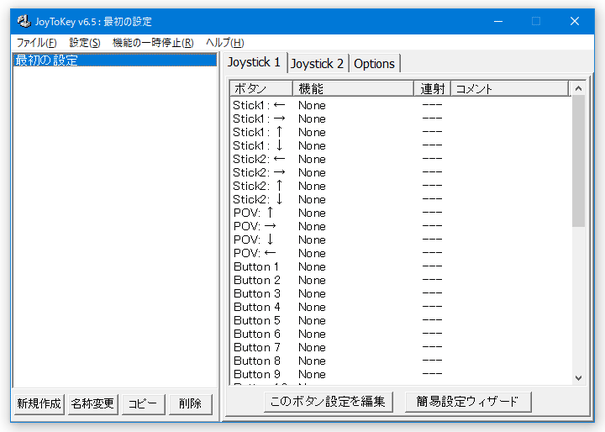Switch to the Joystick 2 tab
This screenshot has height=432, width=605.
[x=317, y=64]
